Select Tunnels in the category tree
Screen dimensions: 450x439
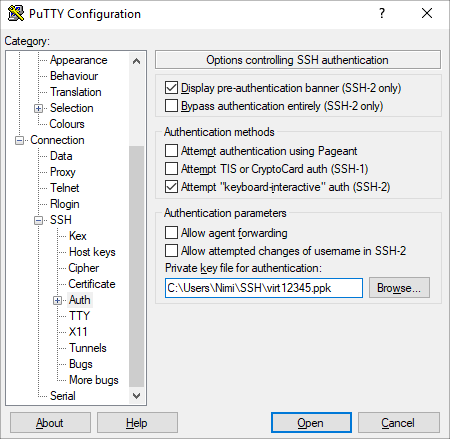88,348
